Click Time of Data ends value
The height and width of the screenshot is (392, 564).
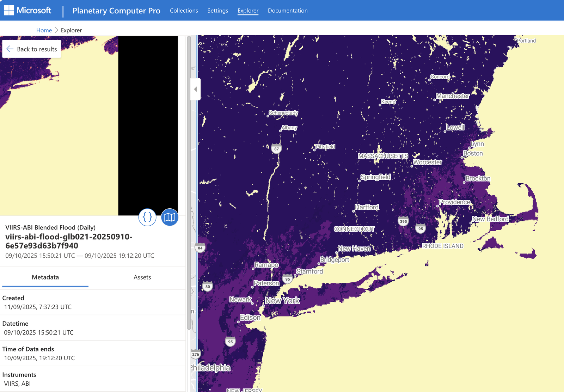(39, 358)
